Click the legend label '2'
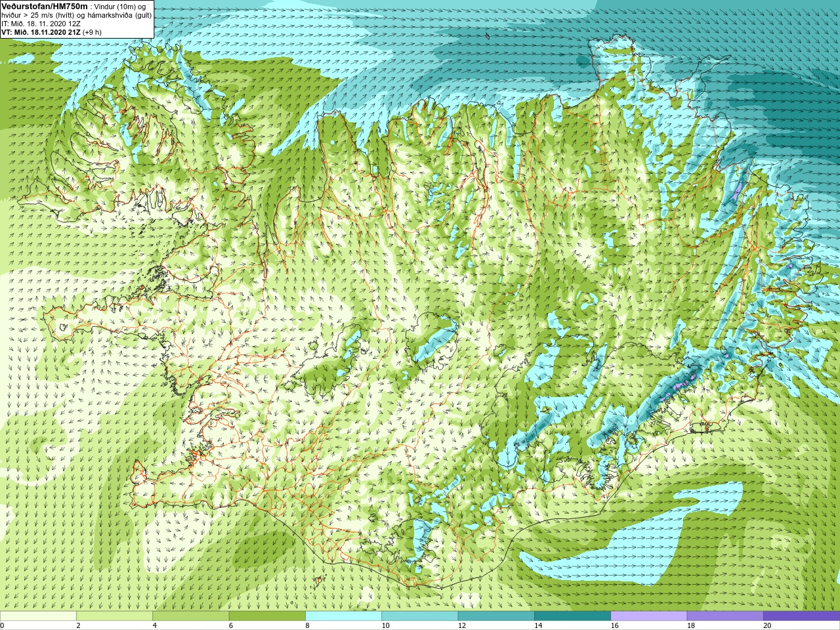Screen dimensions: 840x630 [78, 625]
